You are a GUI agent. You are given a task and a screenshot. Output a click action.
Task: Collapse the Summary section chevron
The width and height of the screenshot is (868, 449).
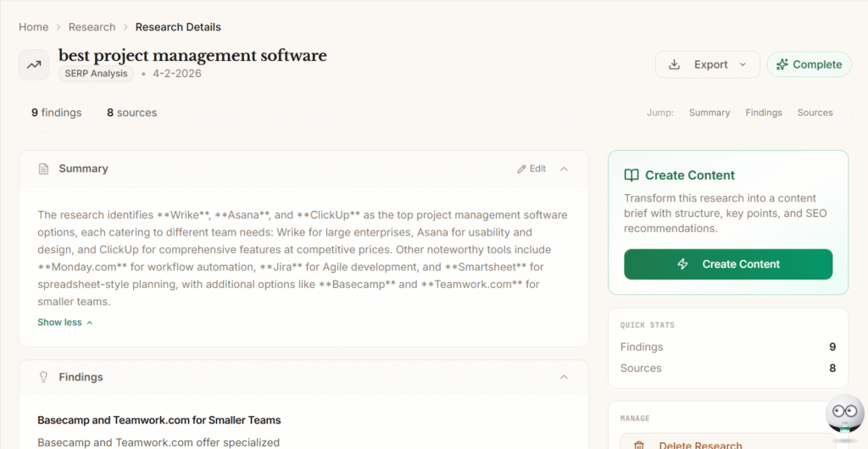[x=565, y=169]
